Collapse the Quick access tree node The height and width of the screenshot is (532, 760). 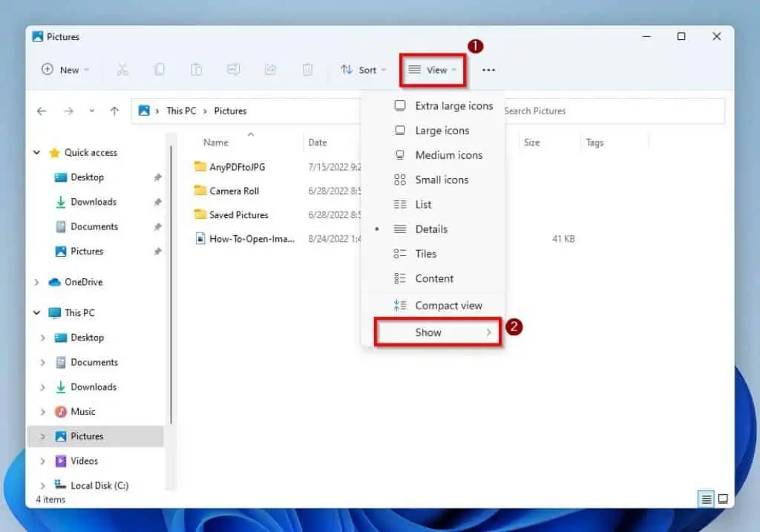click(37, 153)
